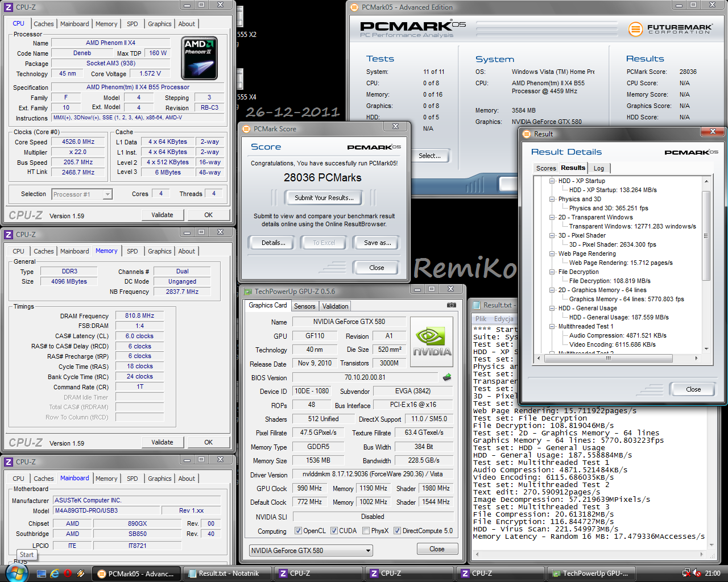Viewport: 728px width, 582px height.
Task: Click Close in the PCMark Score dialog
Action: [x=377, y=268]
